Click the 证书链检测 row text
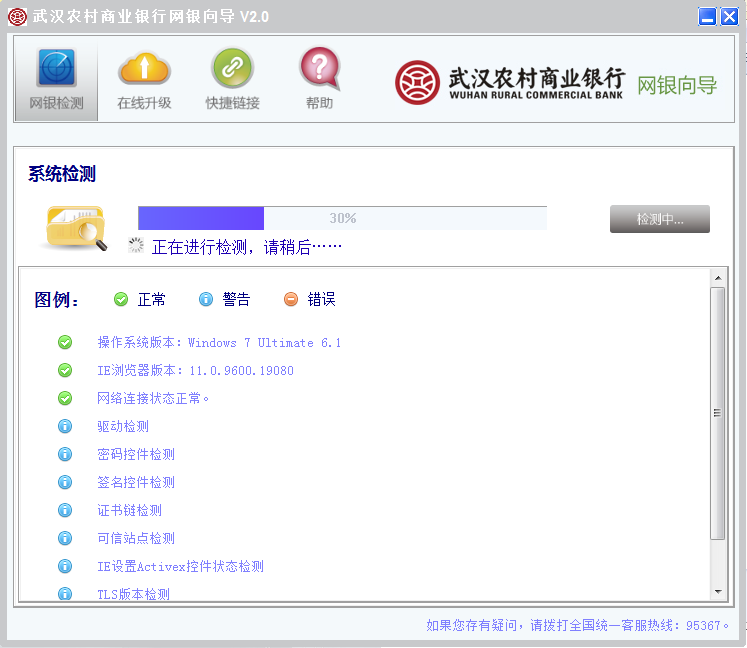This screenshot has height=648, width=747. 130,511
